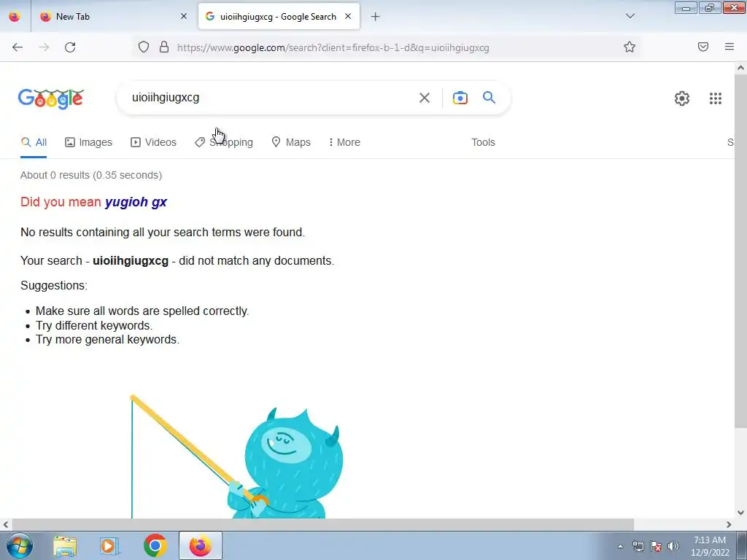Click the Google holiday logo
Viewport: 747px width, 560px height.
tap(51, 98)
